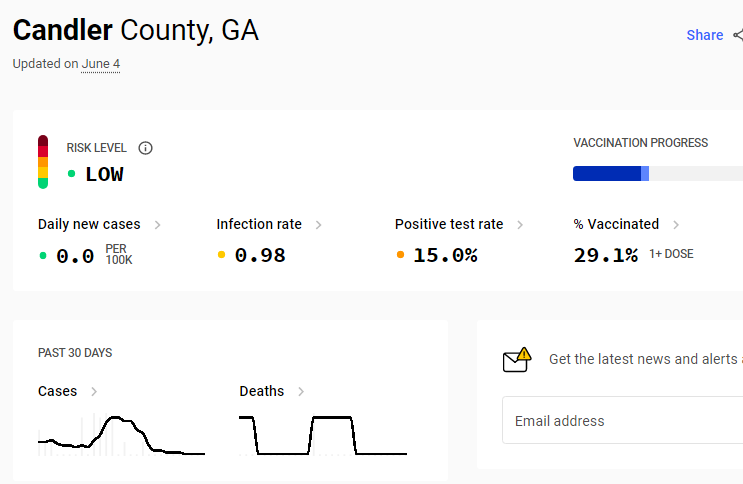The width and height of the screenshot is (743, 484).
Task: Open the Deaths chart chevron
Action: (301, 392)
